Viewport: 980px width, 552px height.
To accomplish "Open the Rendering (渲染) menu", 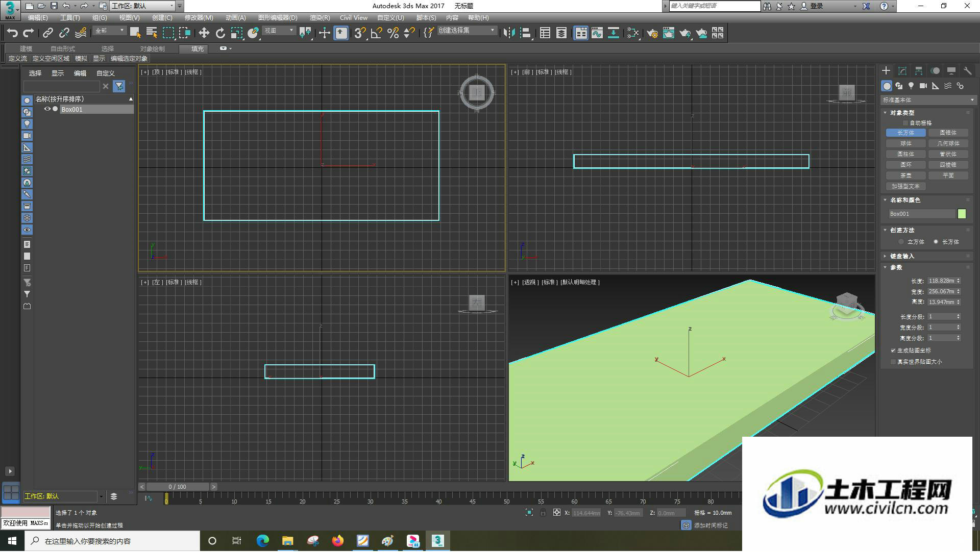I will point(320,18).
